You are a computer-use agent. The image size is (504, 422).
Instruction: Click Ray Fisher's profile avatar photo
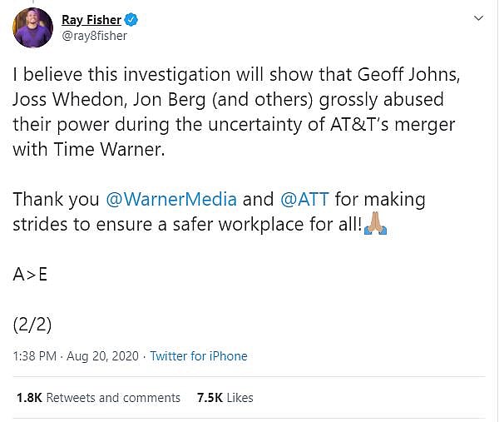point(33,27)
